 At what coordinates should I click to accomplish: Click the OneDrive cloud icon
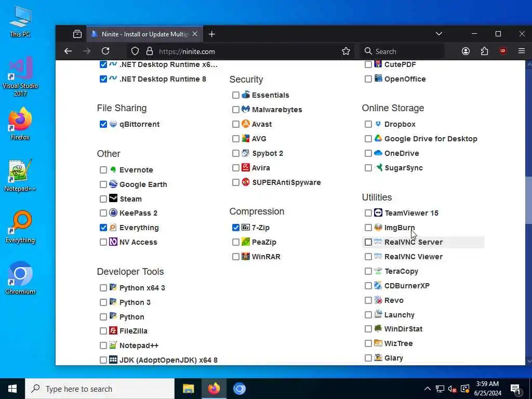[378, 153]
